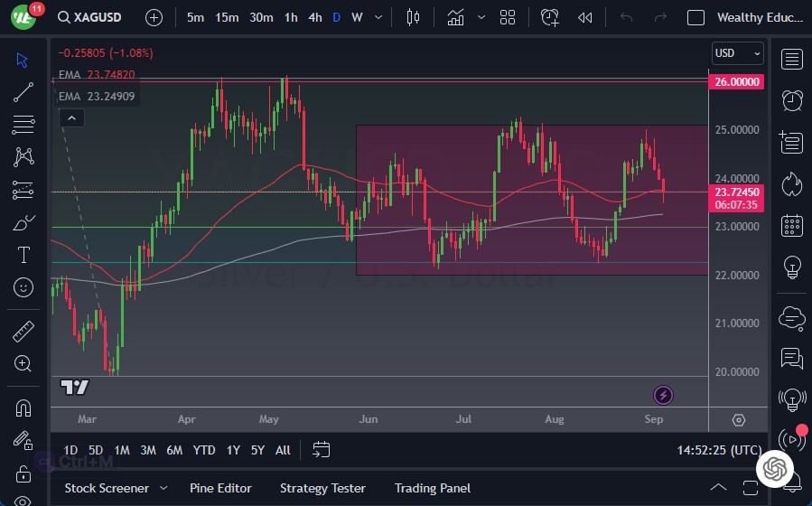This screenshot has width=812, height=506.
Task: Switch to the Pine Editor tab
Action: (221, 488)
